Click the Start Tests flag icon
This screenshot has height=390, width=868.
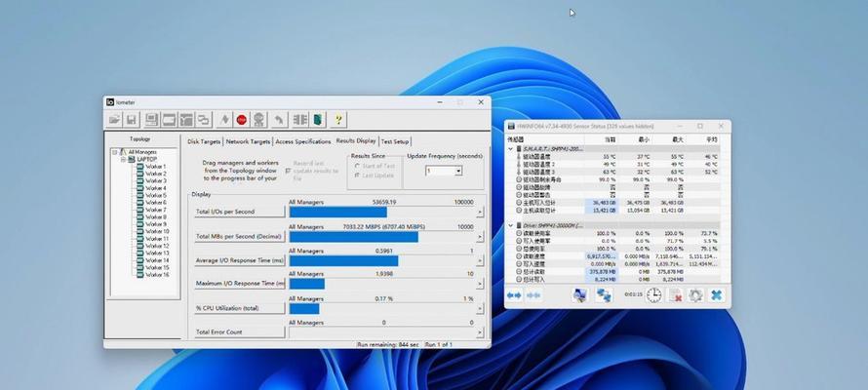tap(224, 120)
